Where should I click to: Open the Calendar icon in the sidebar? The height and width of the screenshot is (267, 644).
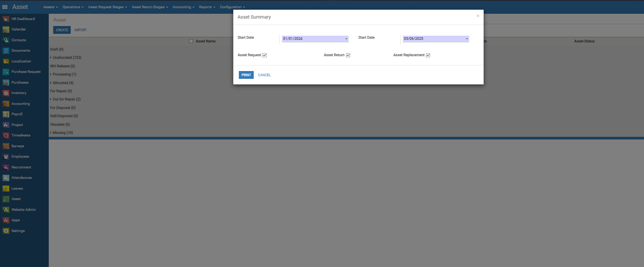pyautogui.click(x=6, y=29)
